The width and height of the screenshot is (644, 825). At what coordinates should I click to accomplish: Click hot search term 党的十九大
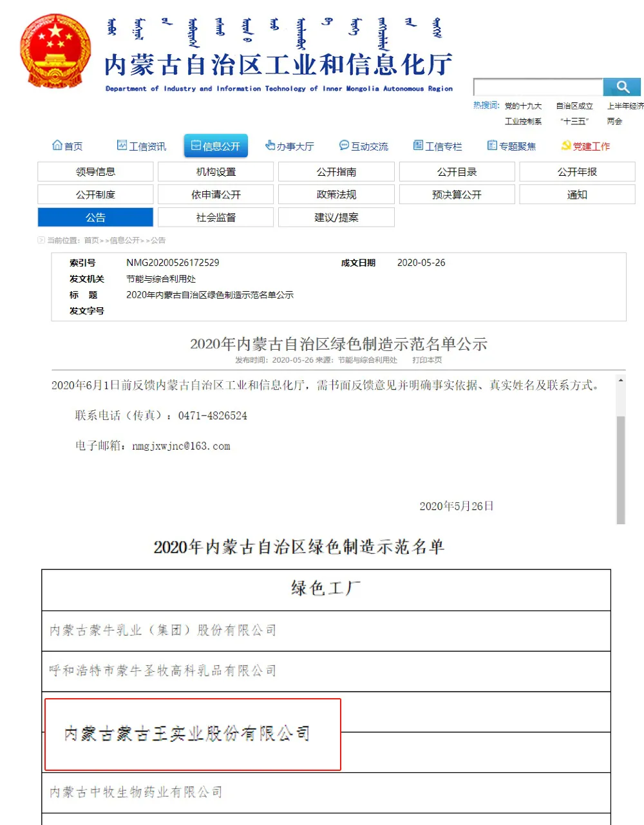pos(523,106)
